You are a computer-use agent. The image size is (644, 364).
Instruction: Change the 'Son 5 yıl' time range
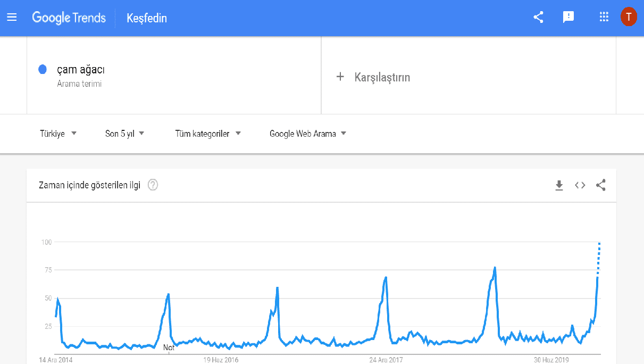click(x=124, y=134)
